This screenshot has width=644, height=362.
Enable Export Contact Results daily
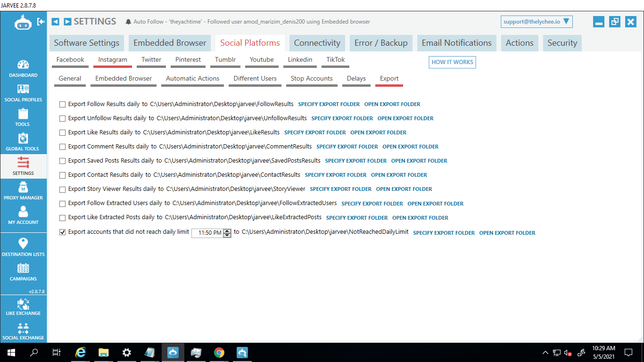coord(62,175)
